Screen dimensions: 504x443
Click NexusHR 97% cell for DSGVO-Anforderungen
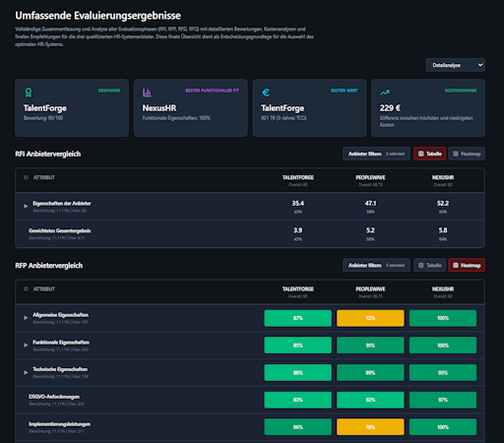[443, 400]
